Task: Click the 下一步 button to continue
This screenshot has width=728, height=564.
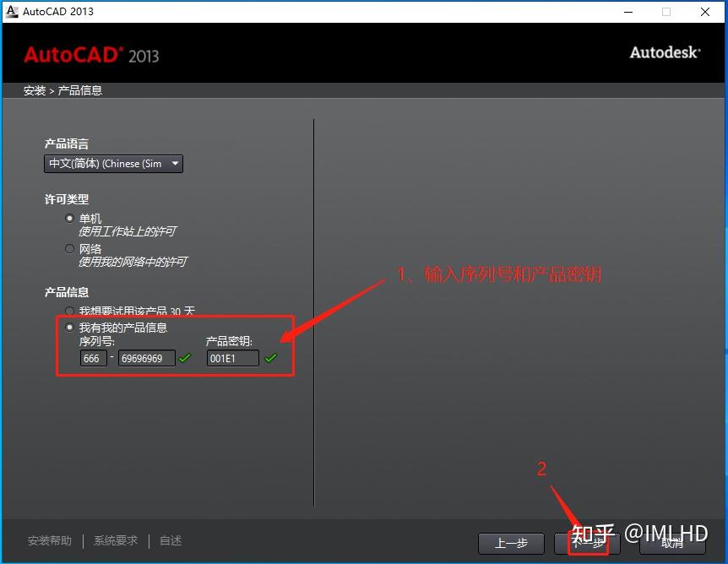Action: click(589, 544)
